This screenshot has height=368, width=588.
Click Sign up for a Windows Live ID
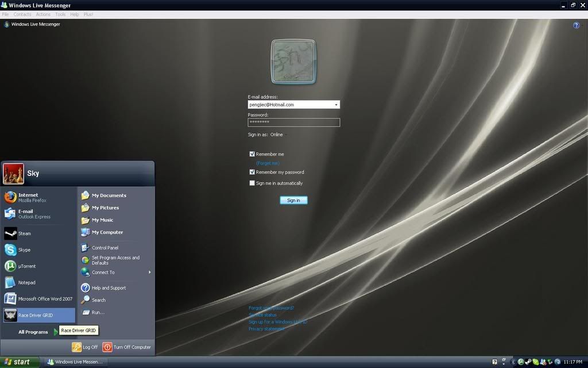tap(278, 322)
